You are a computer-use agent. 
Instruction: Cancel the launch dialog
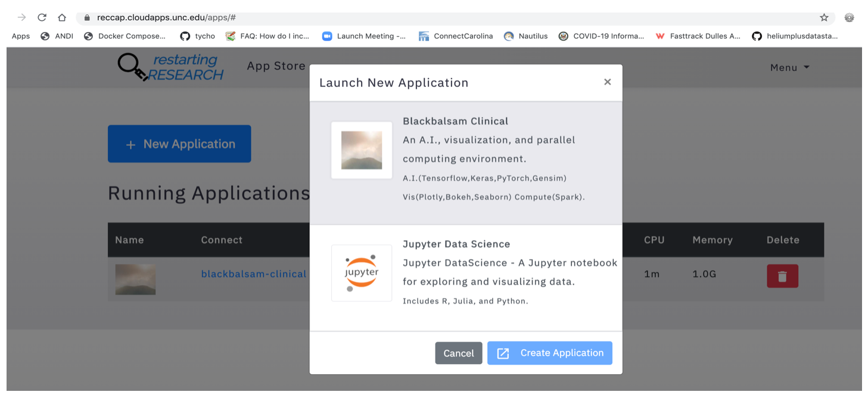[459, 353]
